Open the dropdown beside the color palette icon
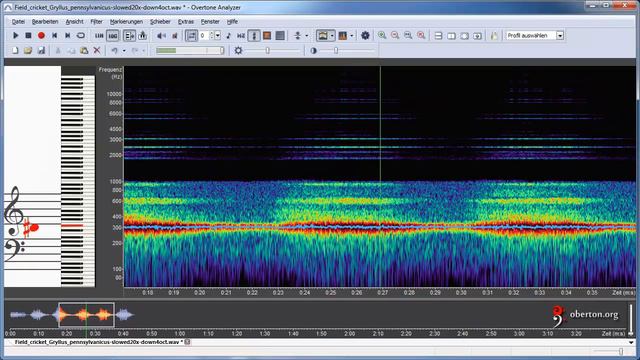Viewport: 640px width, 360px height. pyautogui.click(x=351, y=36)
